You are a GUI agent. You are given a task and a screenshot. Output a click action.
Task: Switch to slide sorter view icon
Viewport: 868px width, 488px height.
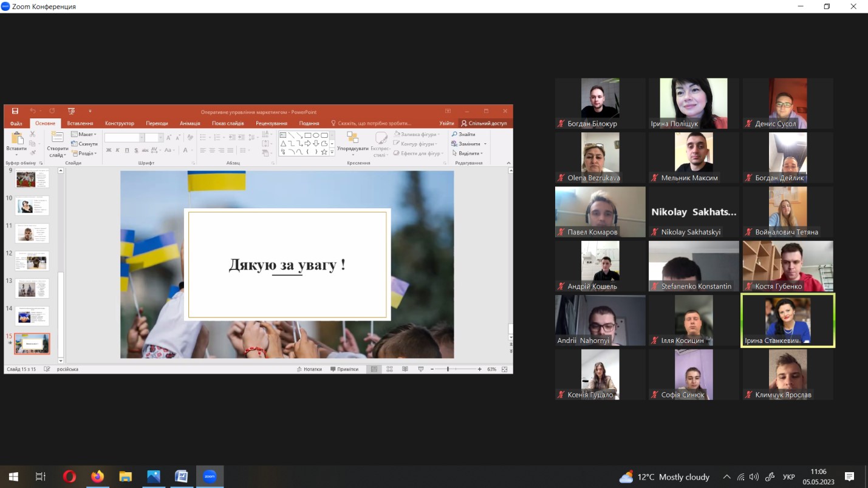click(x=389, y=369)
